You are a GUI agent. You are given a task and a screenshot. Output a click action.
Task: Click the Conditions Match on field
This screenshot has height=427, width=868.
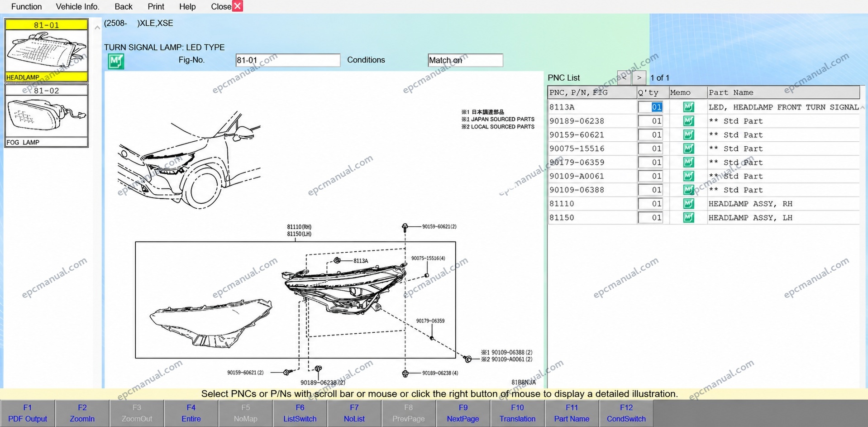point(465,60)
